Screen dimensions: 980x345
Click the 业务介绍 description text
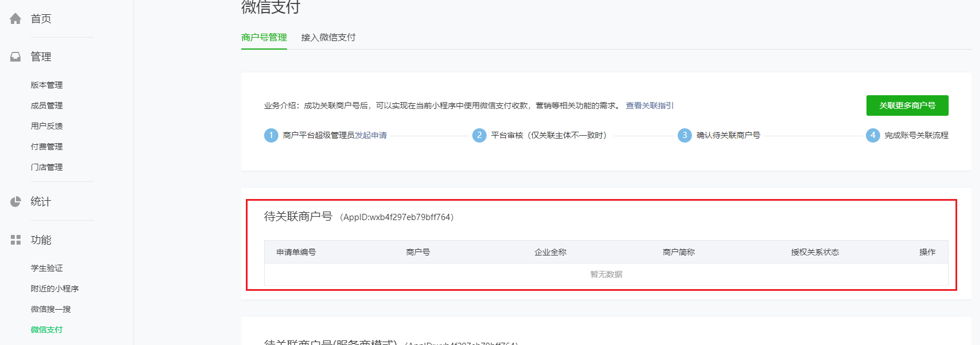pos(442,105)
